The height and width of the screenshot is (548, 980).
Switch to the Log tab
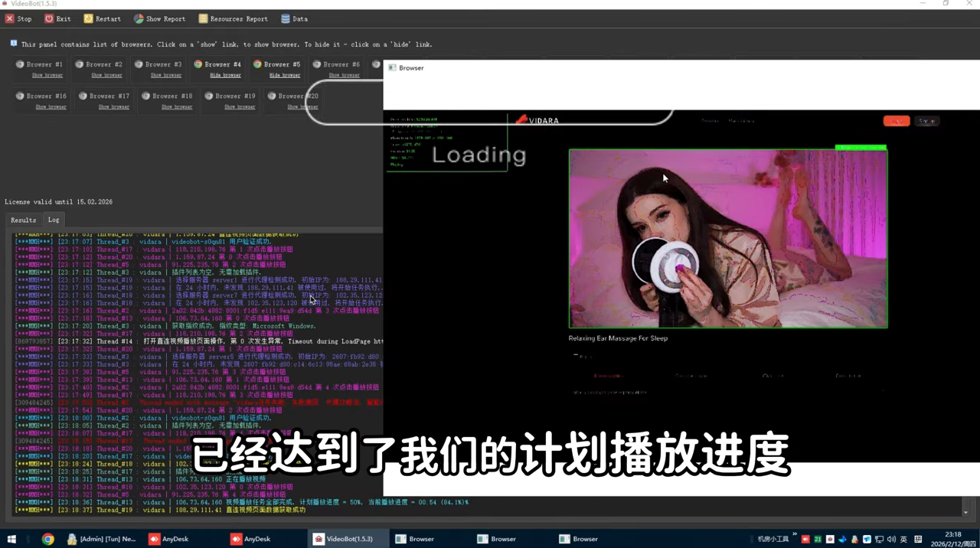click(54, 220)
